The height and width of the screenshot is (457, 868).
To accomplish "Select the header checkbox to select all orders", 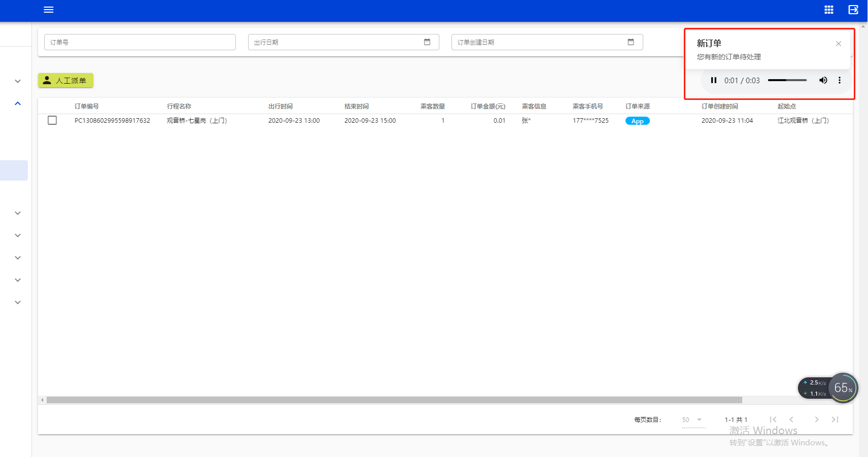I will (x=52, y=106).
